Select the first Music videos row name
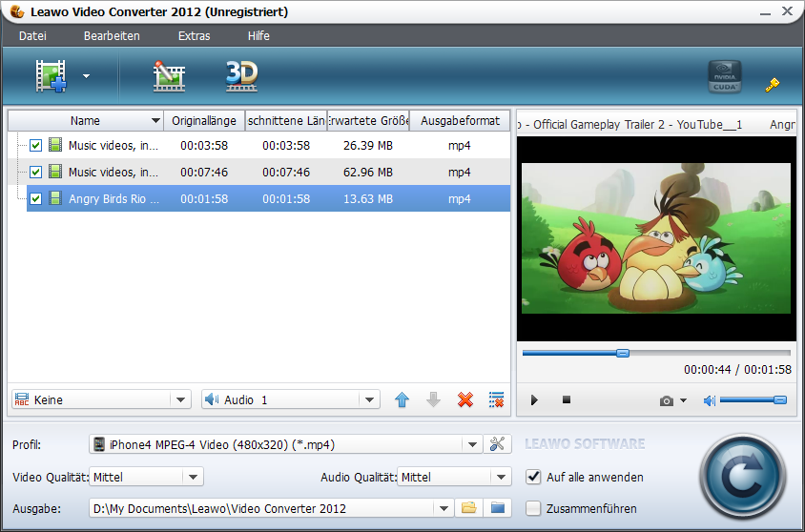Viewport: 805px width, 532px height. [113, 146]
